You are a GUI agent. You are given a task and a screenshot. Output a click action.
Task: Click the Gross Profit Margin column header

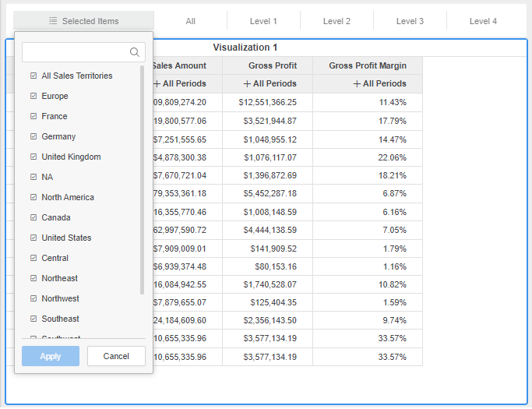(368, 65)
